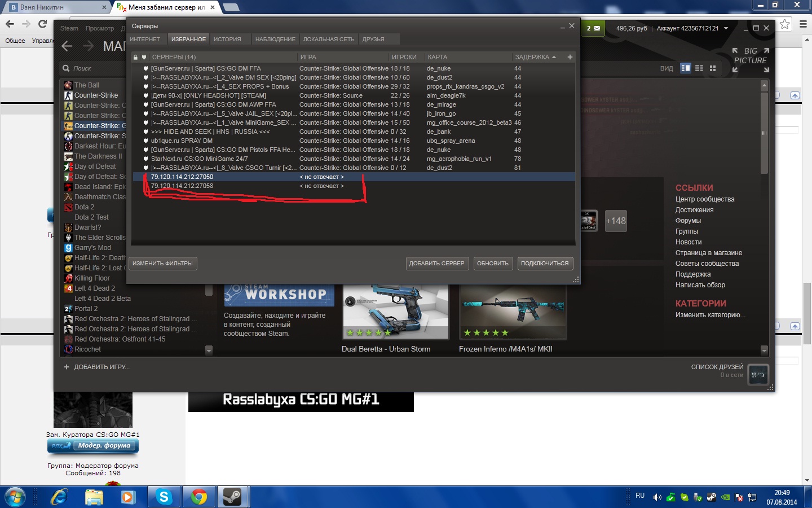Open Страница в магазине link
The width and height of the screenshot is (812, 508).
point(709,253)
